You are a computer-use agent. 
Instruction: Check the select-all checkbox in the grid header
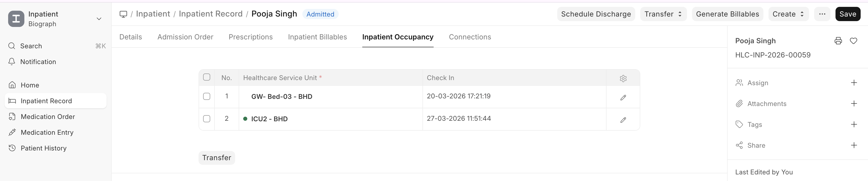click(x=207, y=77)
